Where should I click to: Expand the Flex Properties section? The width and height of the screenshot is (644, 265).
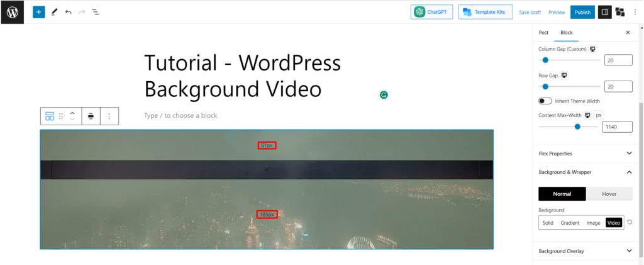coord(586,153)
